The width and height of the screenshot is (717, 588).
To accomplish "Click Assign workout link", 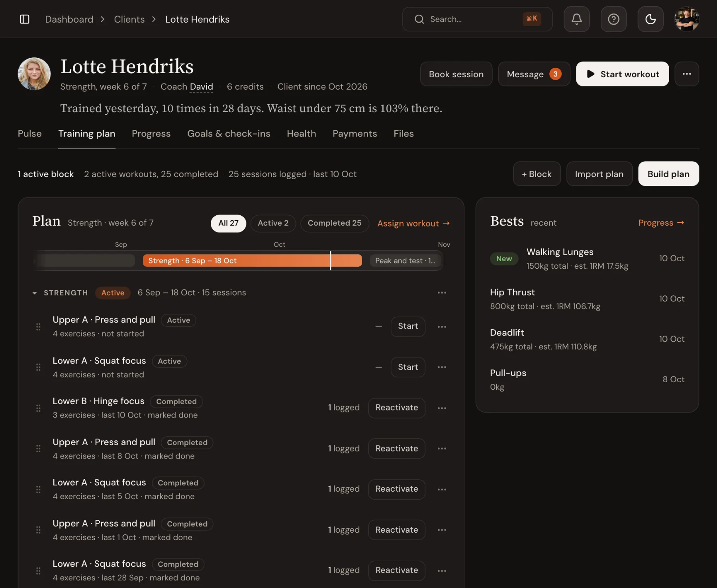I will pyautogui.click(x=413, y=223).
